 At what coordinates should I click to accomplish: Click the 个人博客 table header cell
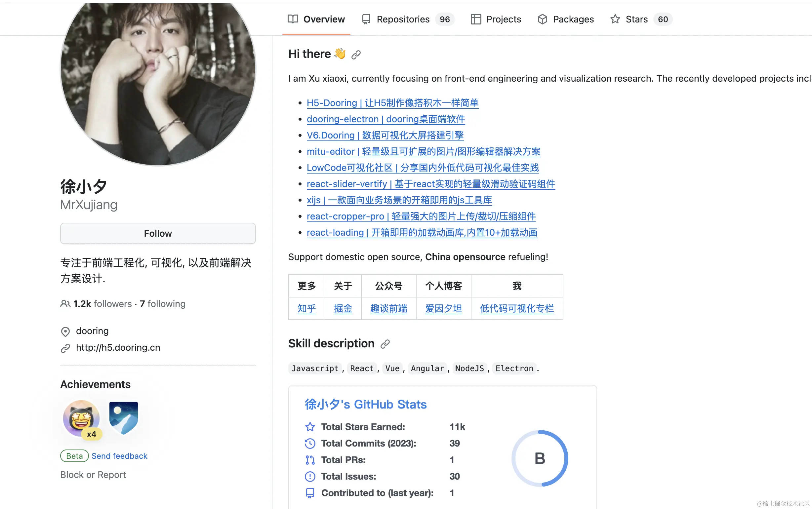point(443,286)
